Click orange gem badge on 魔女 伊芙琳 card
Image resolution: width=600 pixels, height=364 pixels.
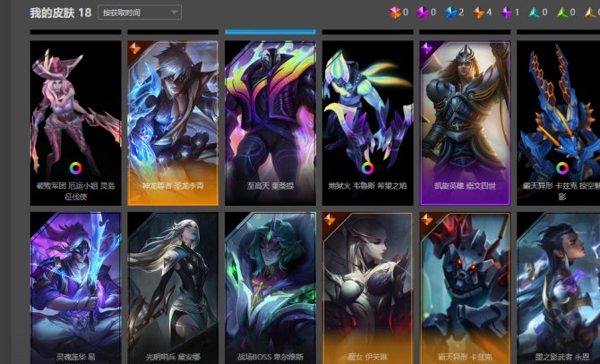click(330, 220)
